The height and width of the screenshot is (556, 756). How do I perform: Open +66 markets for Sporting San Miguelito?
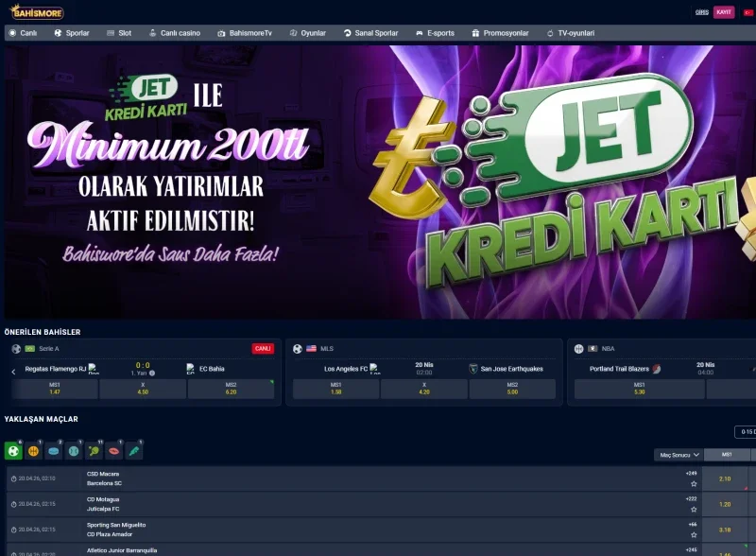point(693,525)
